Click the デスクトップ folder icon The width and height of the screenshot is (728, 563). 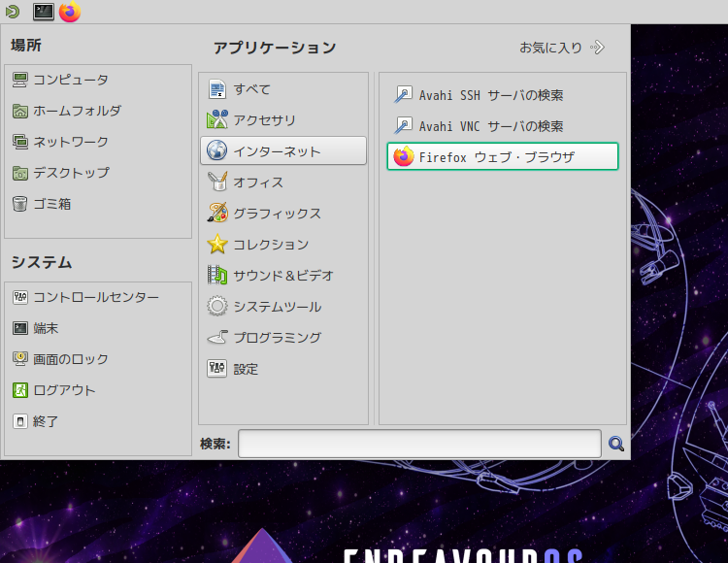20,173
